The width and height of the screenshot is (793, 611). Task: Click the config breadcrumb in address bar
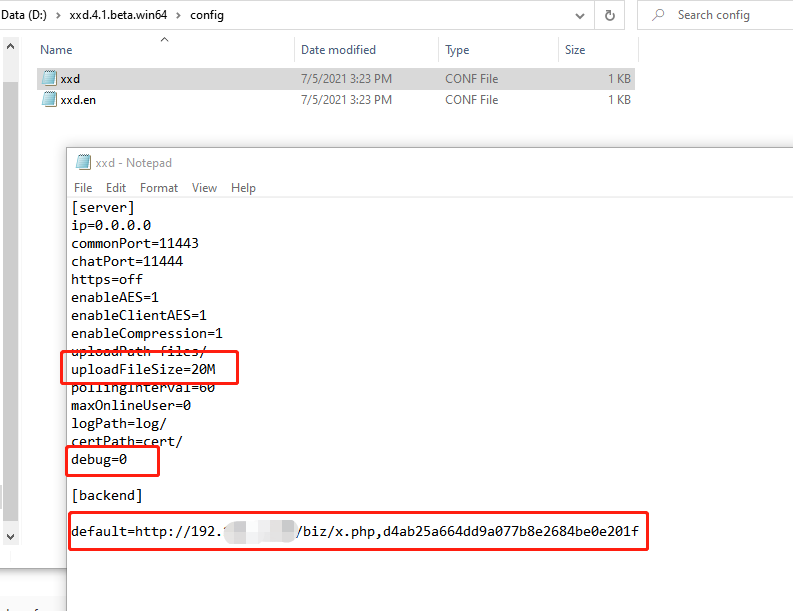click(x=207, y=15)
